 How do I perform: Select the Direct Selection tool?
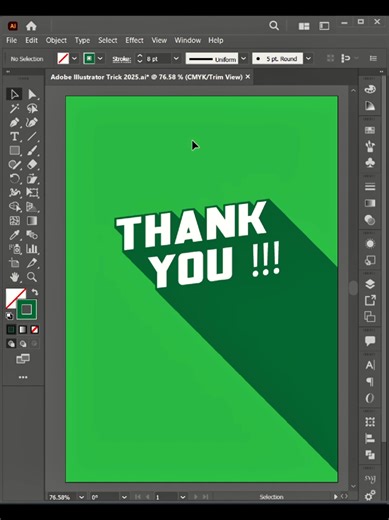pyautogui.click(x=32, y=94)
